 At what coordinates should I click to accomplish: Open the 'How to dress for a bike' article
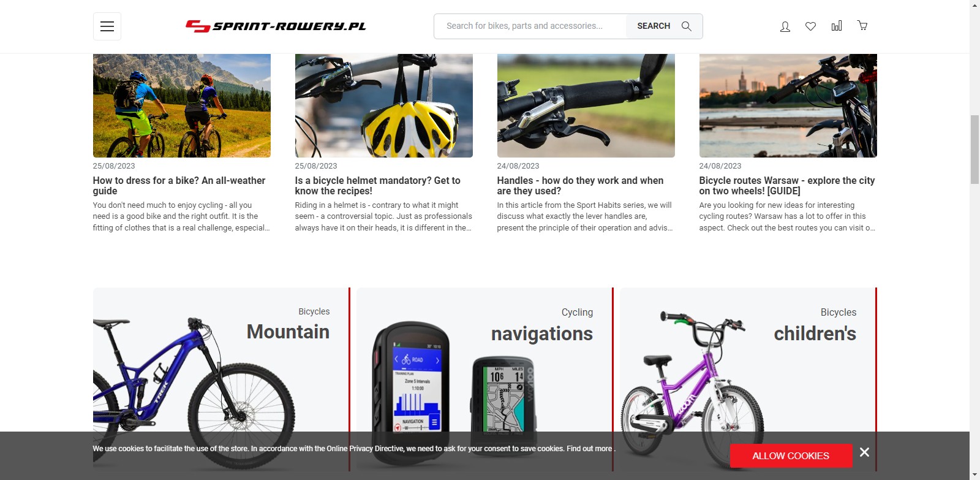(179, 186)
